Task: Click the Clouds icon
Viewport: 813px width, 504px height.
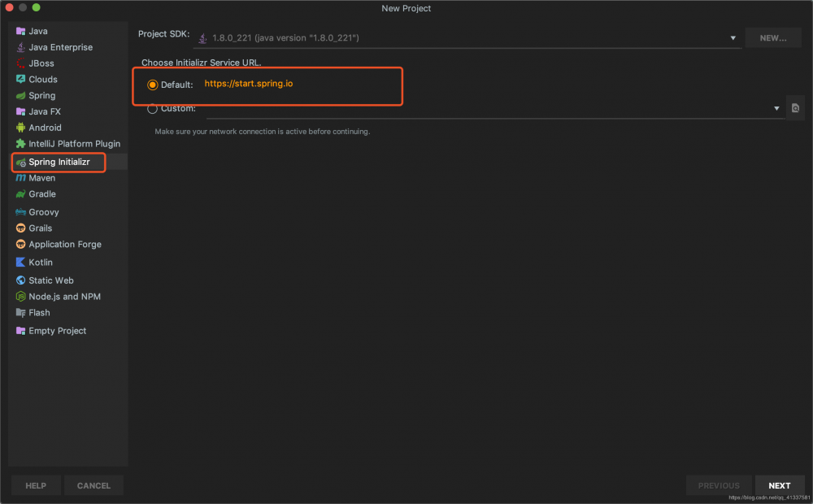Action: [x=21, y=80]
